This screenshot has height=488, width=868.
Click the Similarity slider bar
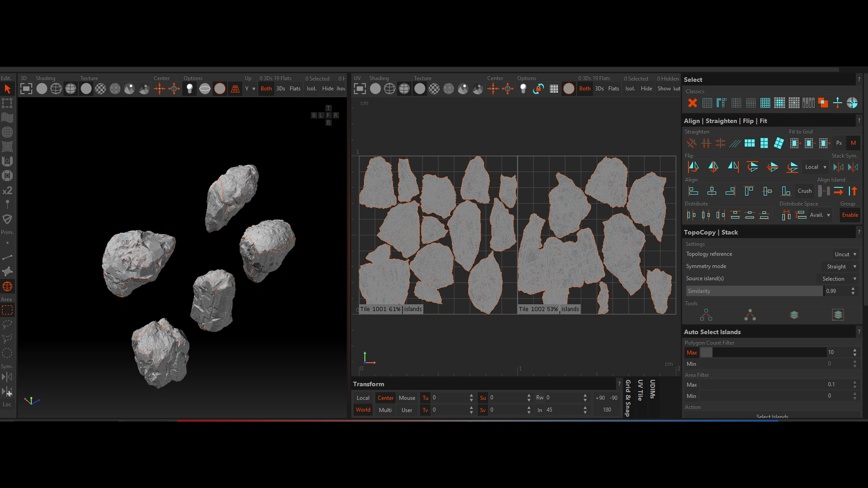click(x=753, y=291)
